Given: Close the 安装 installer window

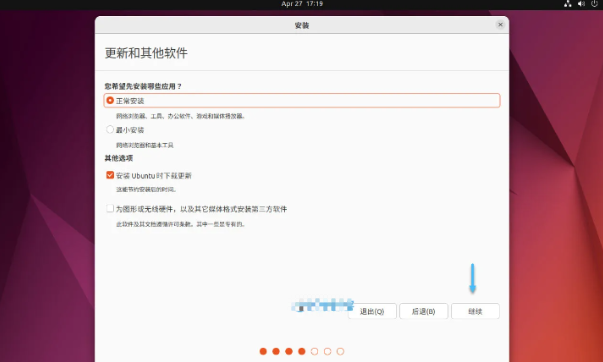Looking at the screenshot, I should [x=500, y=25].
